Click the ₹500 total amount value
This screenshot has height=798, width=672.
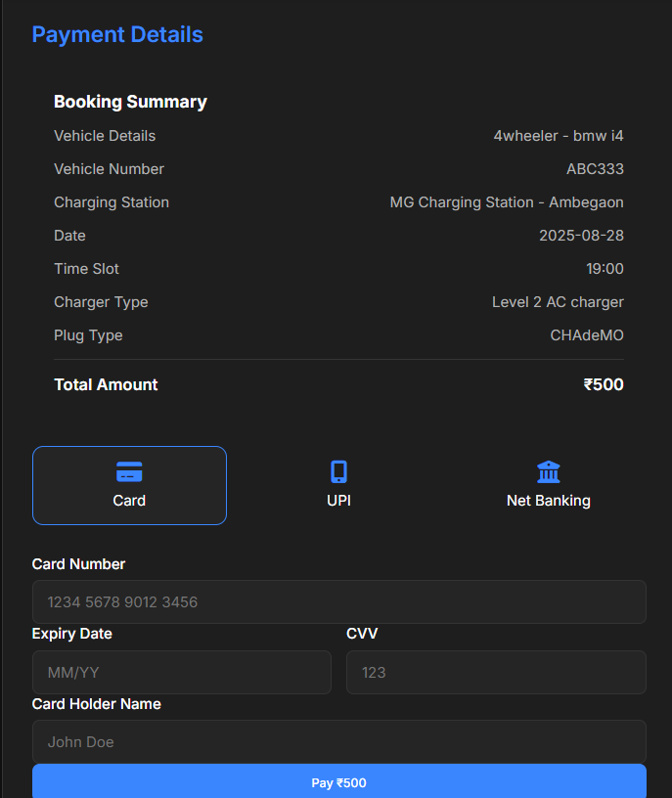pyautogui.click(x=604, y=384)
